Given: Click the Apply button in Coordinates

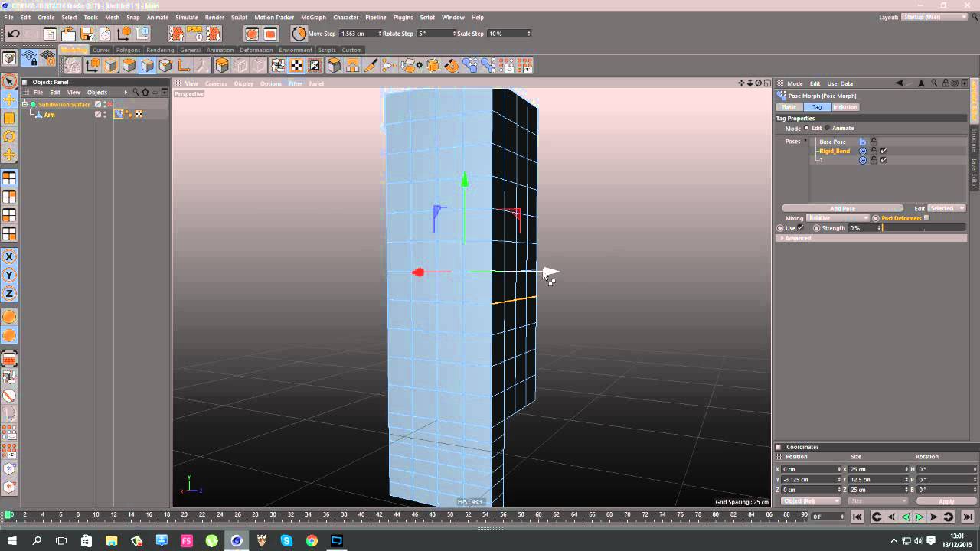Looking at the screenshot, I should (946, 500).
